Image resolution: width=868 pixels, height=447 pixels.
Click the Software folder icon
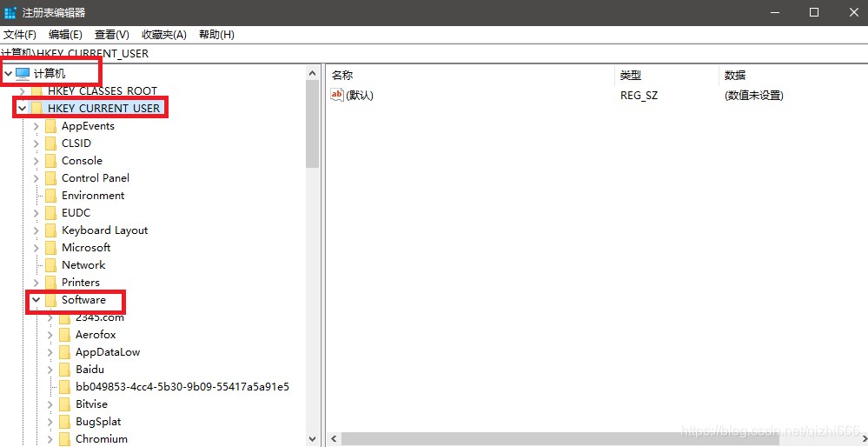[51, 300]
